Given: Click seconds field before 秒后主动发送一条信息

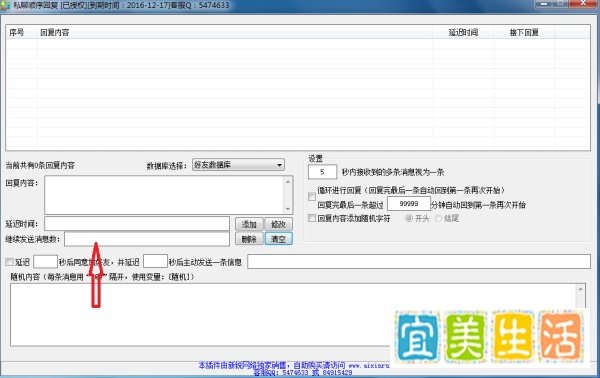Looking at the screenshot, I should [155, 262].
